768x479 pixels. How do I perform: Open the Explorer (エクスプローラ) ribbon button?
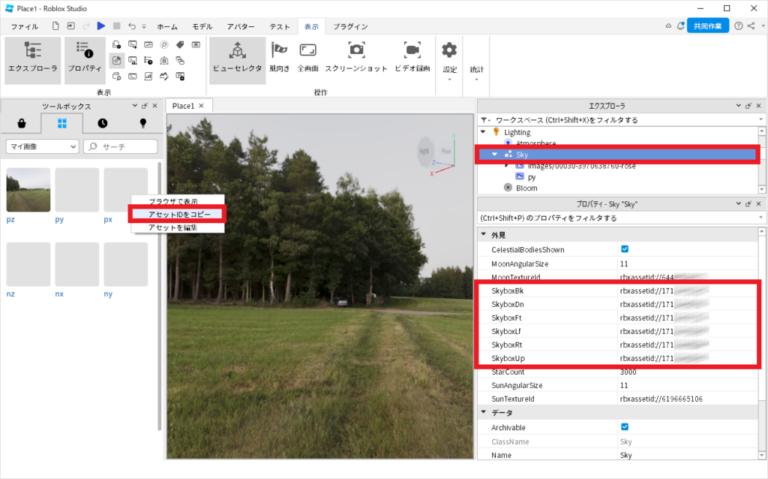pos(33,58)
